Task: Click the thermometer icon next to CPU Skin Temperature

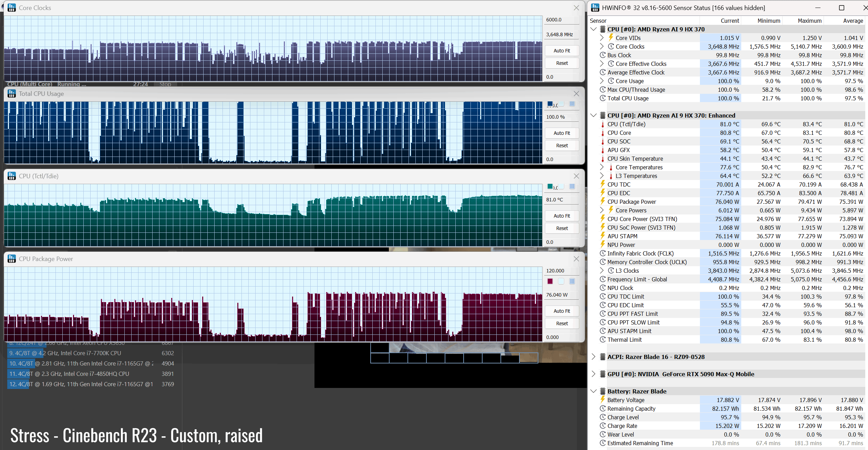Action: click(603, 159)
